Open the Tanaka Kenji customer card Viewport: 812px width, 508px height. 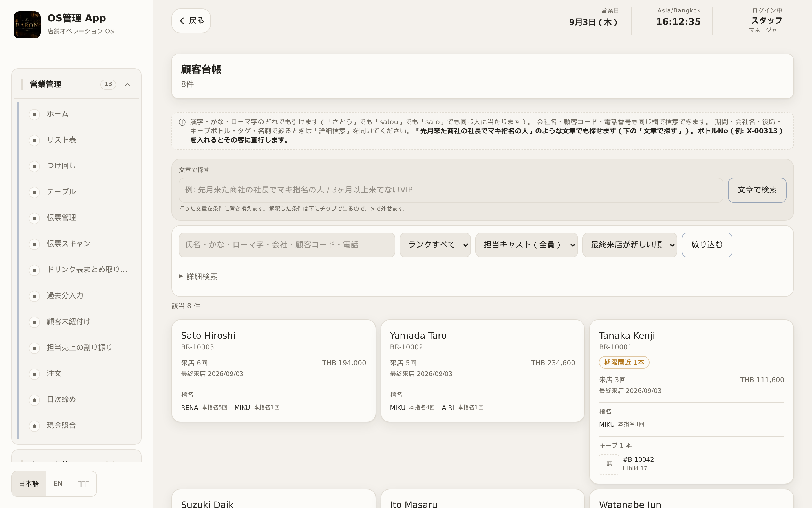click(692, 402)
